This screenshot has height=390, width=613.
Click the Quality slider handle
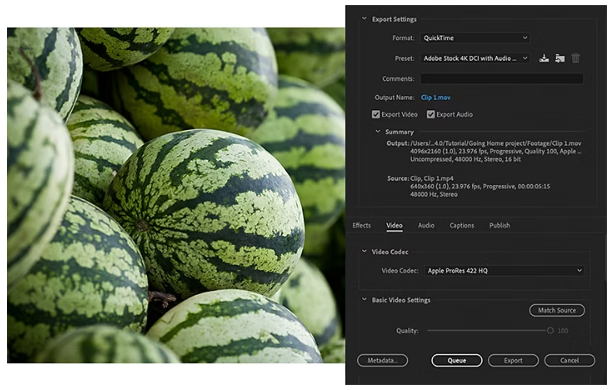tap(550, 331)
